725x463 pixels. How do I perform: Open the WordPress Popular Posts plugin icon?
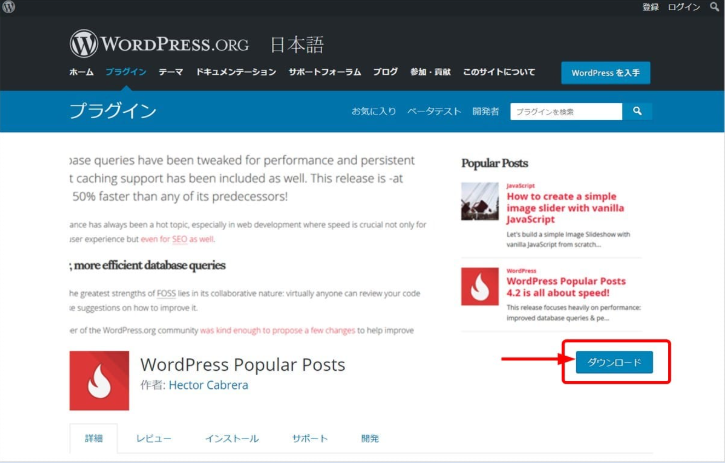pyautogui.click(x=99, y=381)
